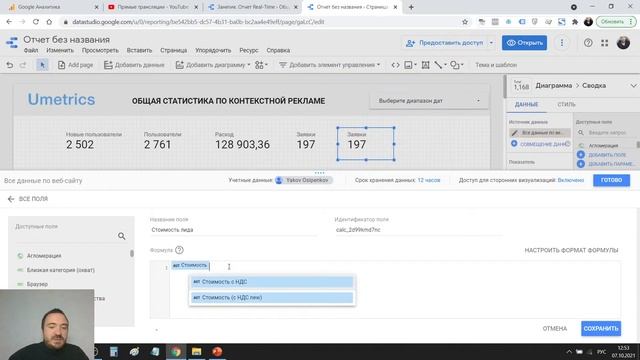
Task: Click the Data Studio logo icon
Action: pyautogui.click(x=12, y=43)
